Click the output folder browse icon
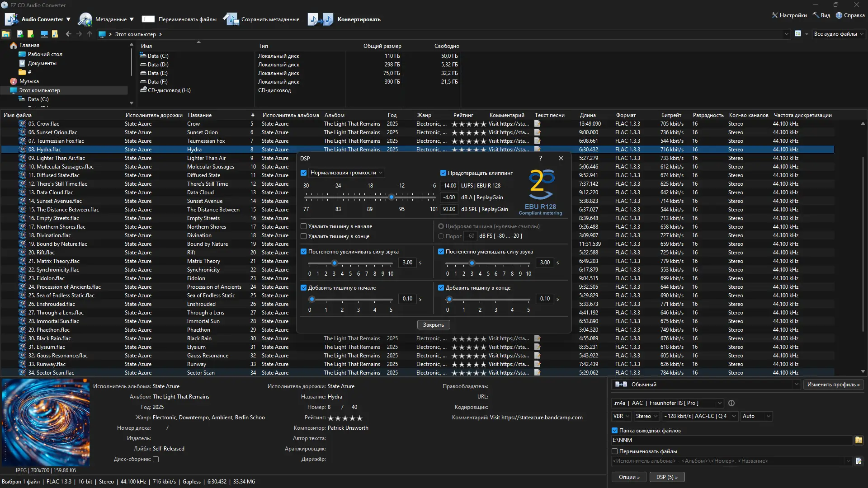The width and height of the screenshot is (868, 488). click(x=859, y=440)
